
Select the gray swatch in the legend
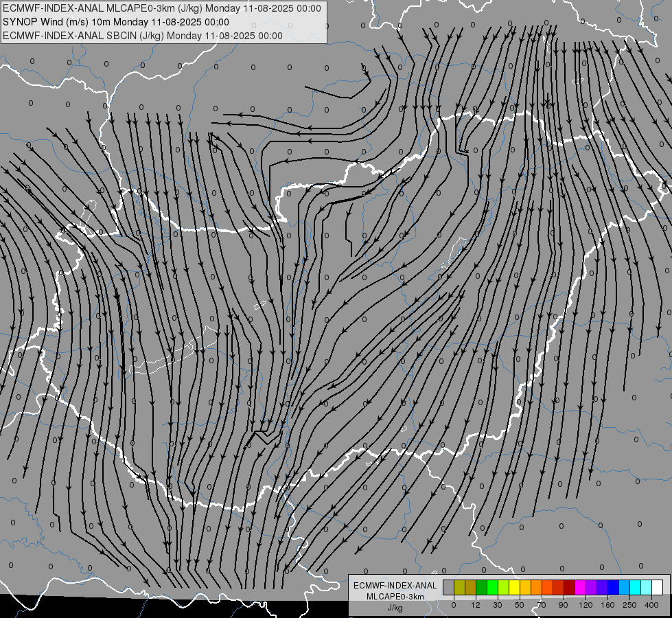[x=449, y=587]
